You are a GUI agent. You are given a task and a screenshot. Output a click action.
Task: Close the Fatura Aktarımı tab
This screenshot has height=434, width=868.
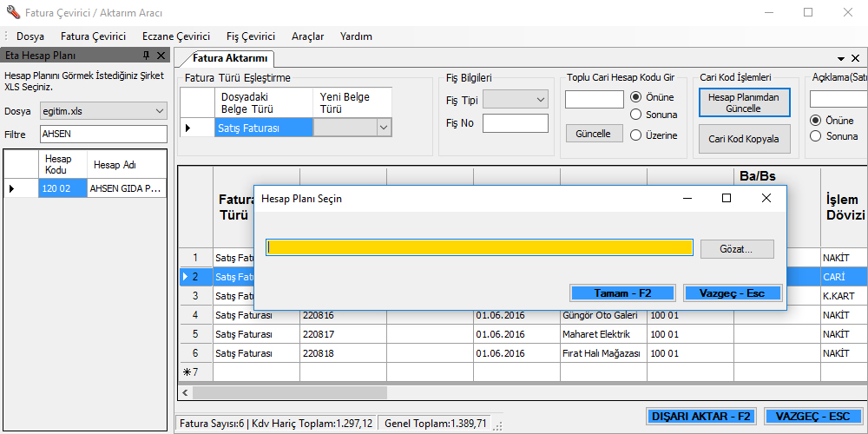pyautogui.click(x=855, y=58)
